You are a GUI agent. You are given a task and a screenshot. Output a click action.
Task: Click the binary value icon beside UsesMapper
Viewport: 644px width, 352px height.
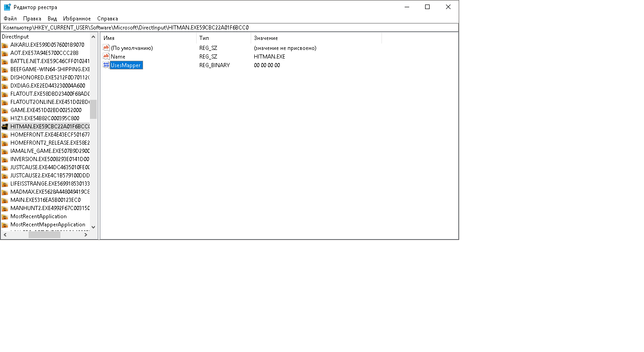(106, 65)
